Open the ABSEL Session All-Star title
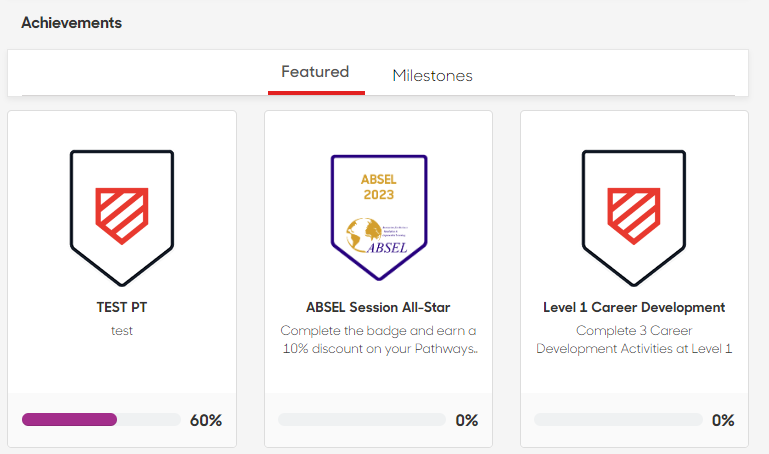This screenshot has height=454, width=769. pos(378,307)
